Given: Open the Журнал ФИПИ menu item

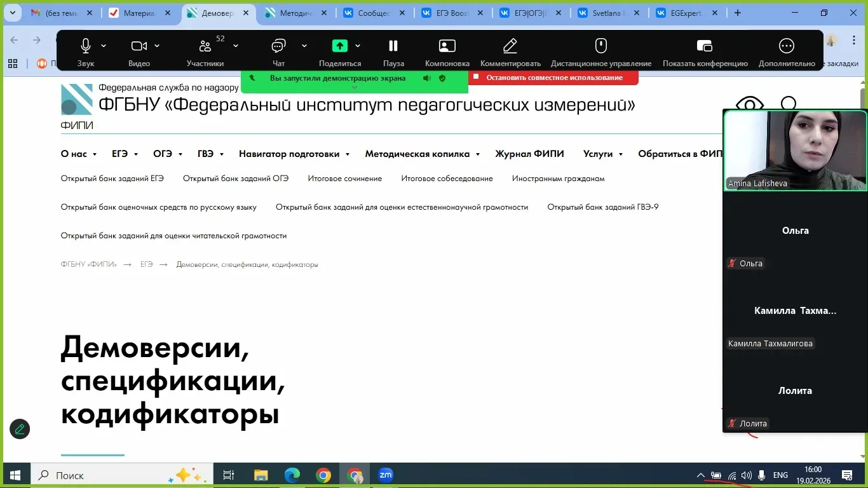Looking at the screenshot, I should (529, 154).
